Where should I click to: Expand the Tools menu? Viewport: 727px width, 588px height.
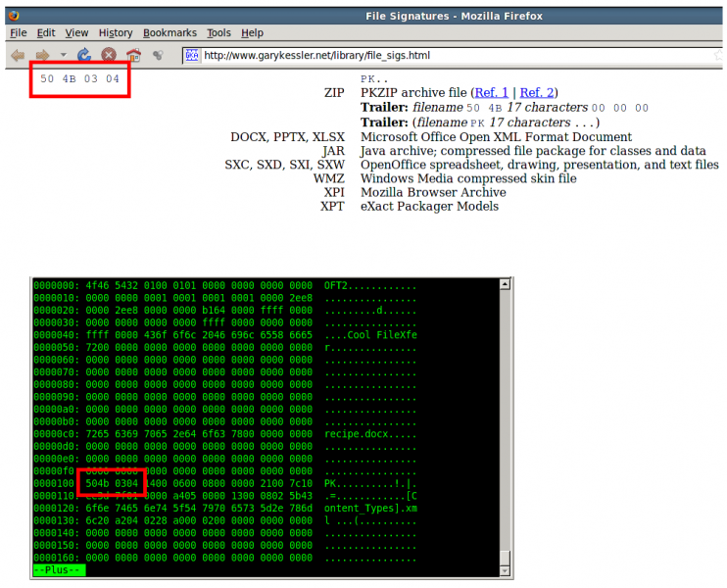[x=218, y=33]
